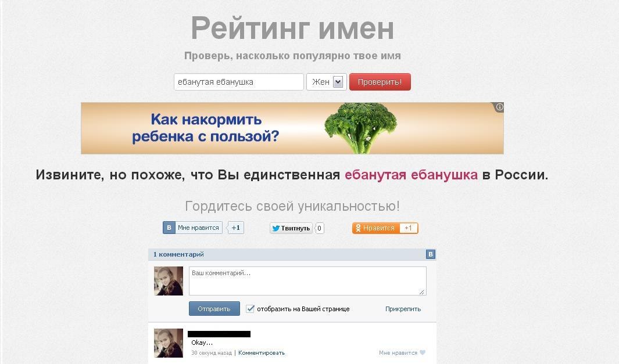The height and width of the screenshot is (364, 619).
Task: Click the VK like counter +1 bubble
Action: (x=235, y=228)
